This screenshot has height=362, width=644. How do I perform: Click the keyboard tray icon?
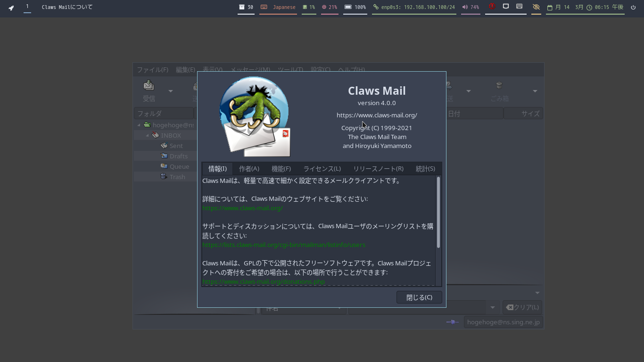pyautogui.click(x=520, y=7)
